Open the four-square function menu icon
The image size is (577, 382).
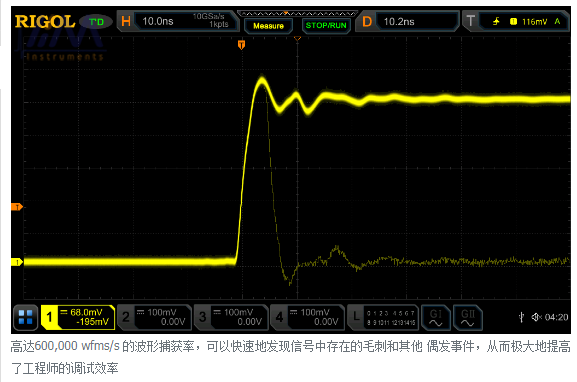coord(26,317)
